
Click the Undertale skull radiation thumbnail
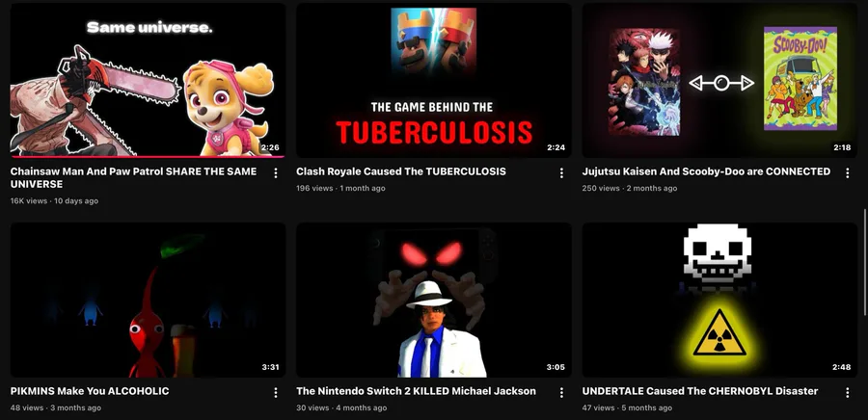tap(719, 301)
